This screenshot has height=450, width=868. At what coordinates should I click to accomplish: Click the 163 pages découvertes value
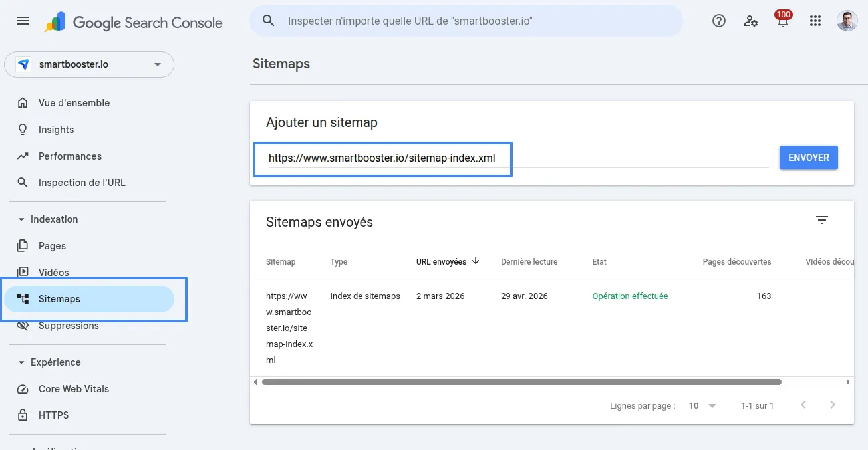(x=764, y=296)
